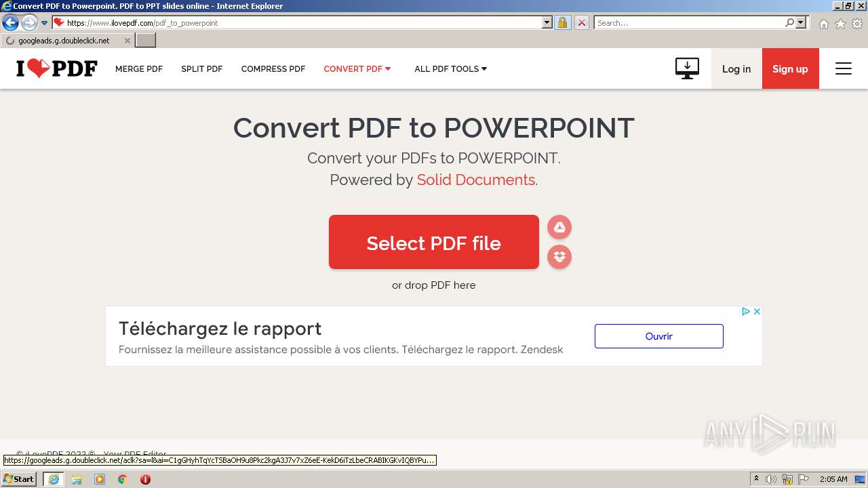Open recent pages dropdown arrow
The image size is (868, 488).
pos(45,22)
